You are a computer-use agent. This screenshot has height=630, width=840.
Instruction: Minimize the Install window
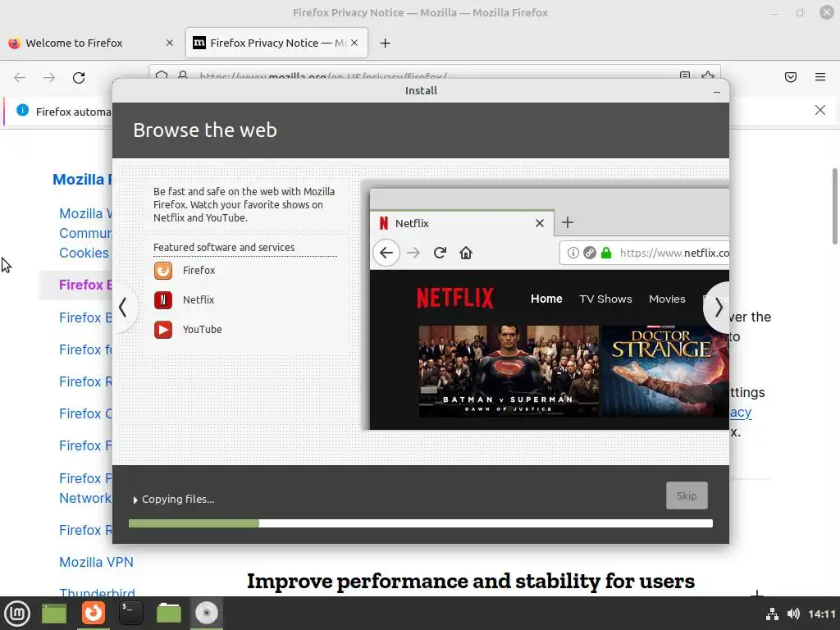[x=717, y=92]
